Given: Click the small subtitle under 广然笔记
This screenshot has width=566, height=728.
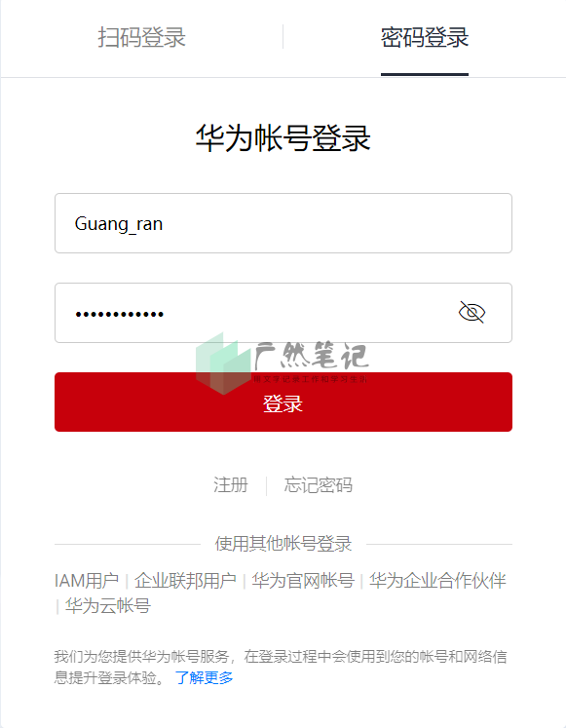Looking at the screenshot, I should point(311,379).
